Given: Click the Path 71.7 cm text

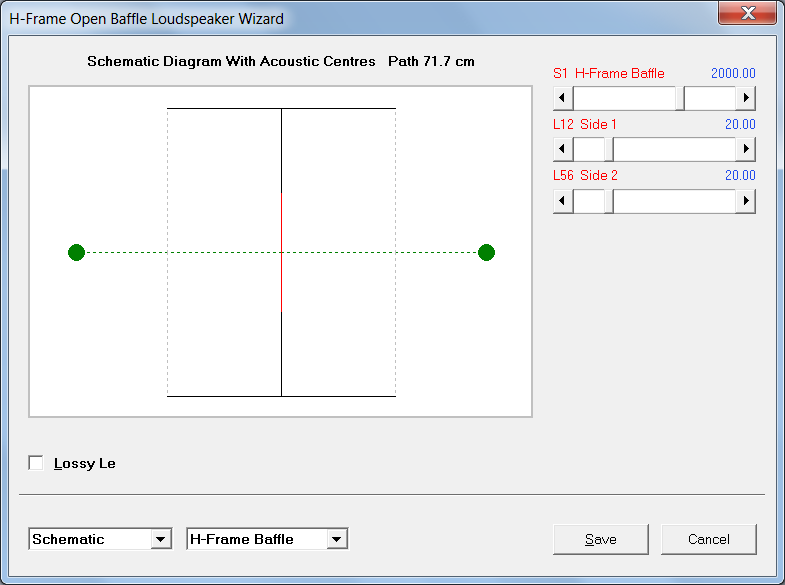Looking at the screenshot, I should [431, 61].
